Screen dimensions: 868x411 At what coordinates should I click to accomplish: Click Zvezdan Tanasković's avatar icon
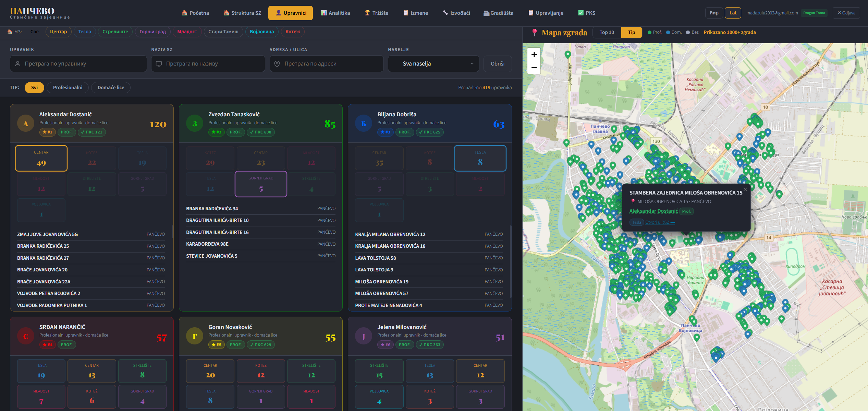pyautogui.click(x=195, y=124)
